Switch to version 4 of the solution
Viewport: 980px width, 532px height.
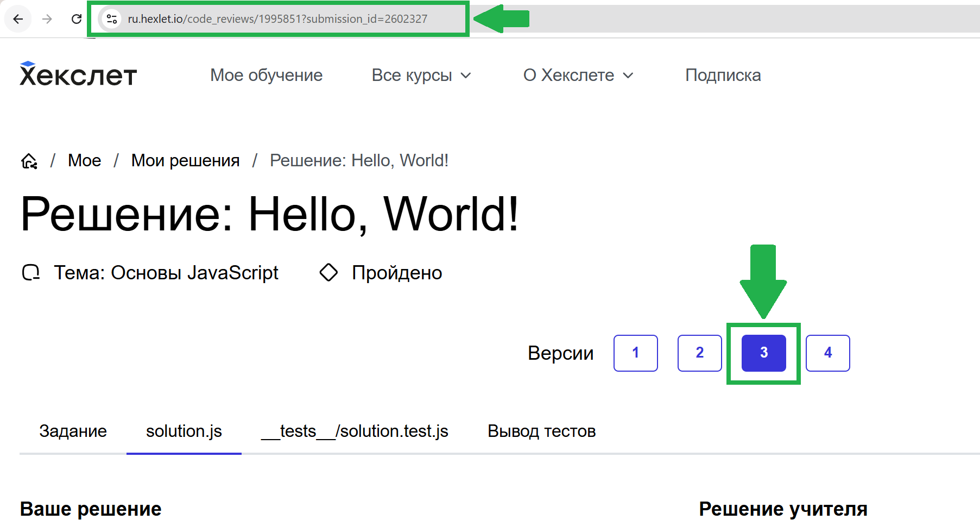[x=827, y=353]
